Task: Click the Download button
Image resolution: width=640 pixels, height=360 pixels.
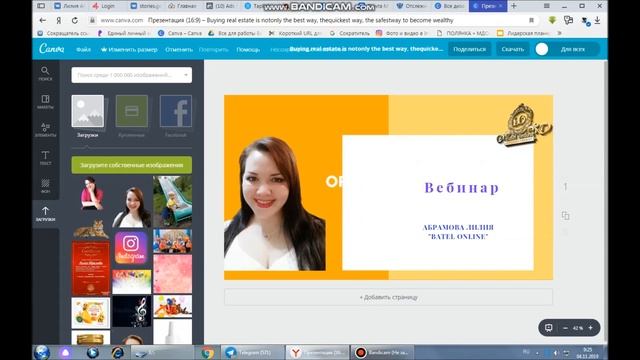Action: click(x=513, y=49)
